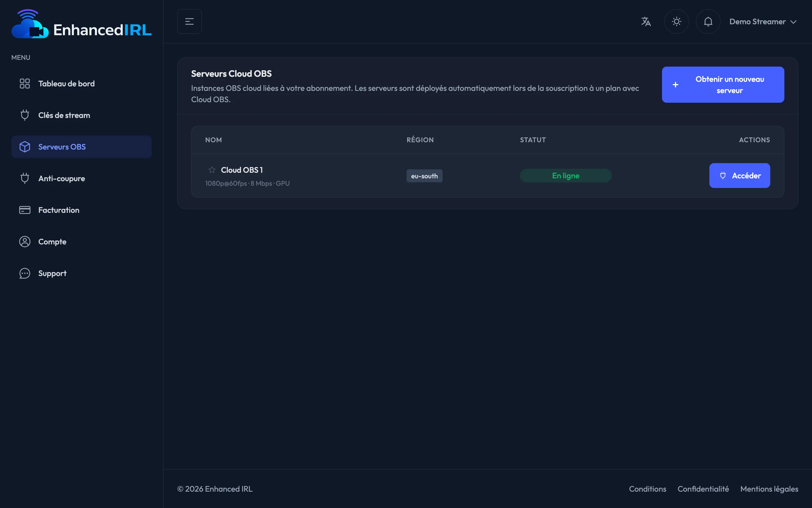Screen dimensions: 812x508
Task: Click the Cloud OBS 1 server name
Action: pos(242,170)
